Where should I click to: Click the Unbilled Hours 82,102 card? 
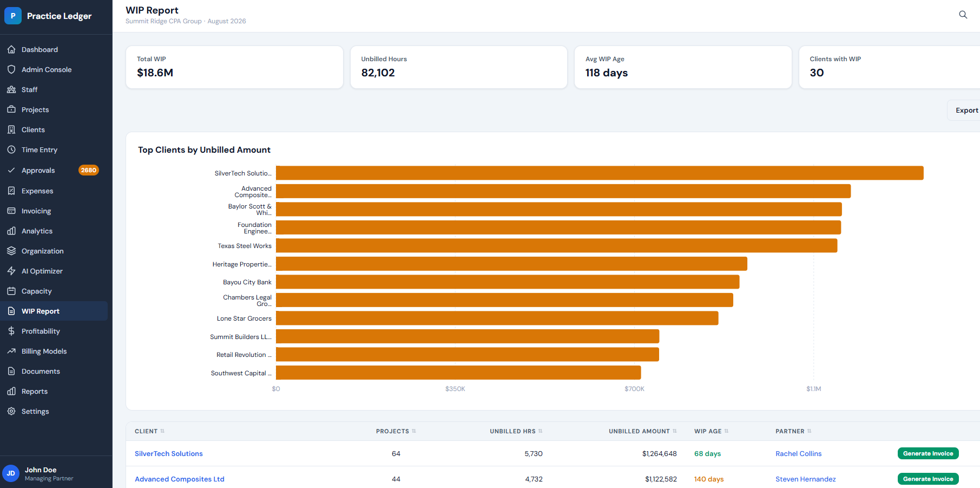(x=459, y=67)
